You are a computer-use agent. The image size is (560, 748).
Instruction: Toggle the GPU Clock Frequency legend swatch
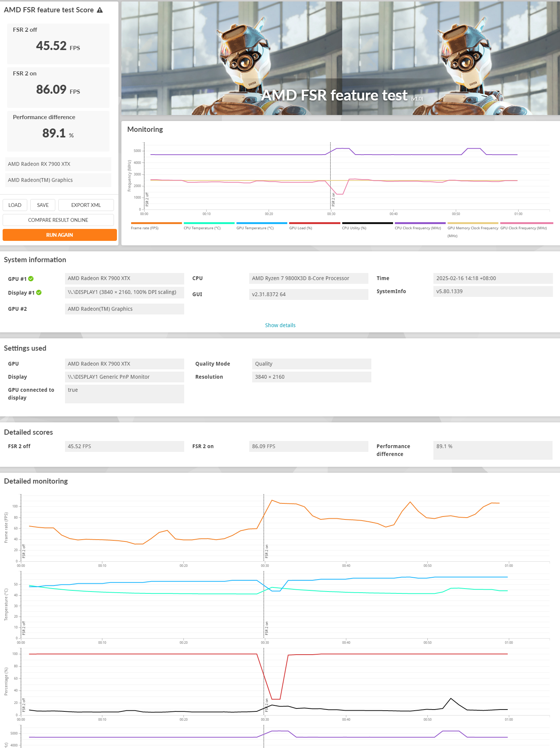(x=526, y=223)
